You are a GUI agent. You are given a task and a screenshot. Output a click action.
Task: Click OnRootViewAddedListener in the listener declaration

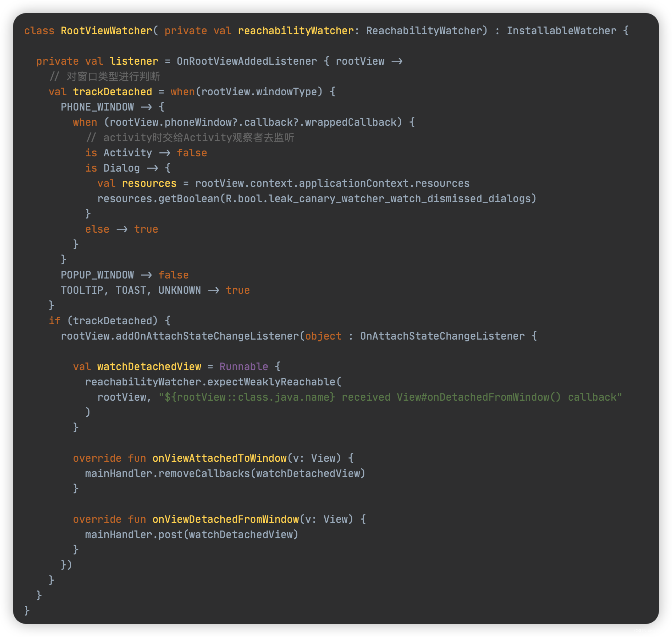tap(247, 61)
